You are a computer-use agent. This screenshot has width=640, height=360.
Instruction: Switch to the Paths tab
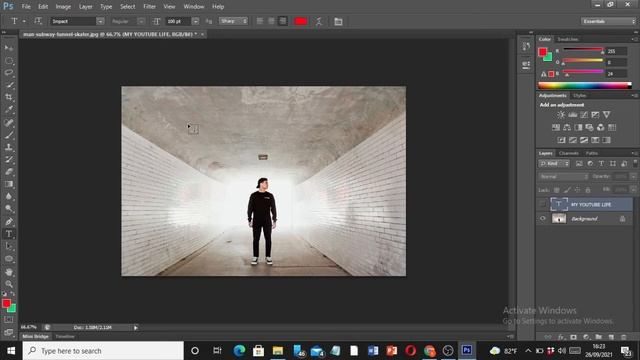(x=591, y=153)
